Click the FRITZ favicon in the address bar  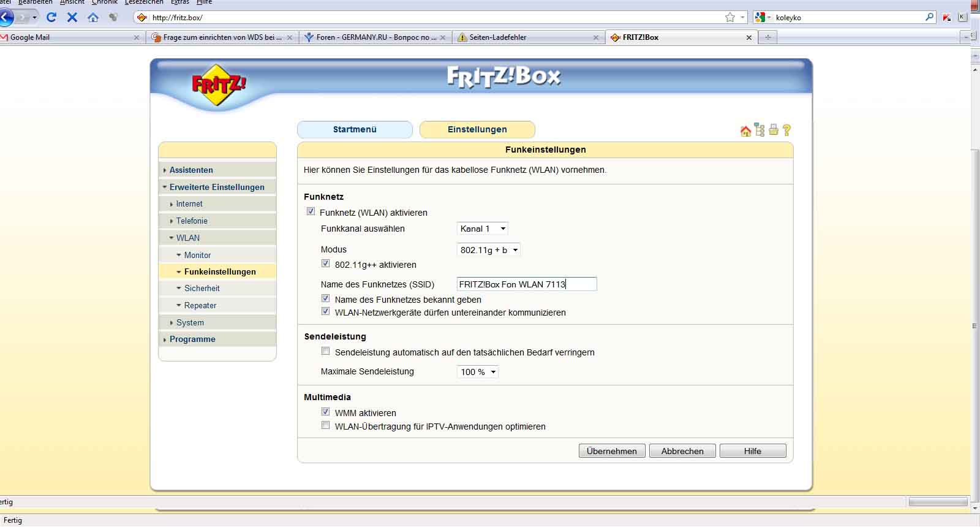pyautogui.click(x=142, y=18)
